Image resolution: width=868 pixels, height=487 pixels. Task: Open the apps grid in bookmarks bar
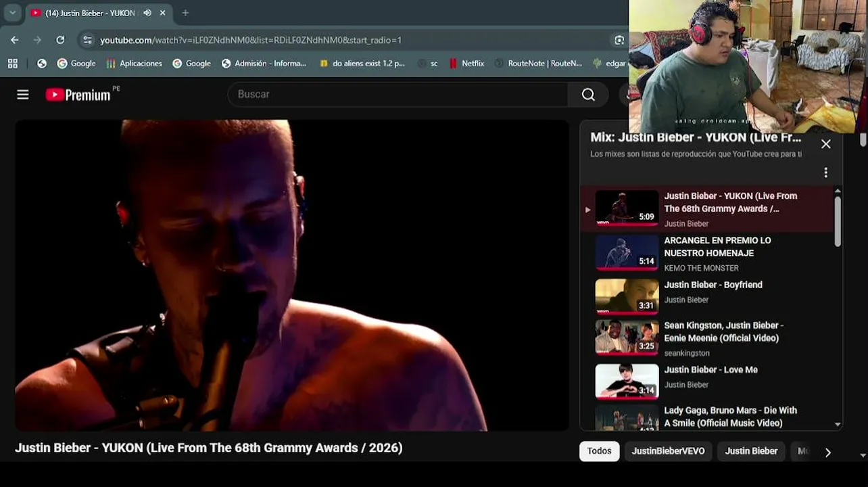tap(12, 63)
